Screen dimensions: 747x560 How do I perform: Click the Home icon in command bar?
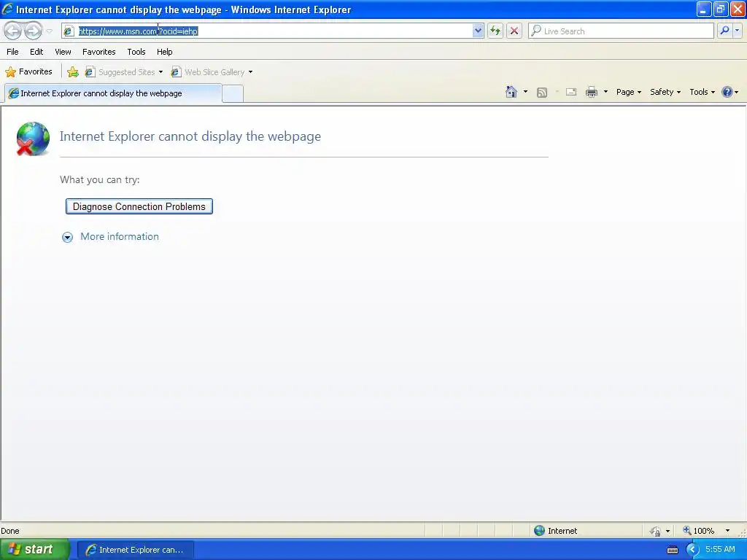point(511,92)
